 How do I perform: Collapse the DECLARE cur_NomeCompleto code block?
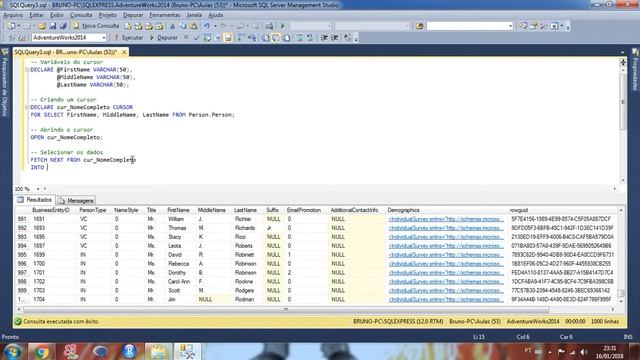click(x=27, y=107)
